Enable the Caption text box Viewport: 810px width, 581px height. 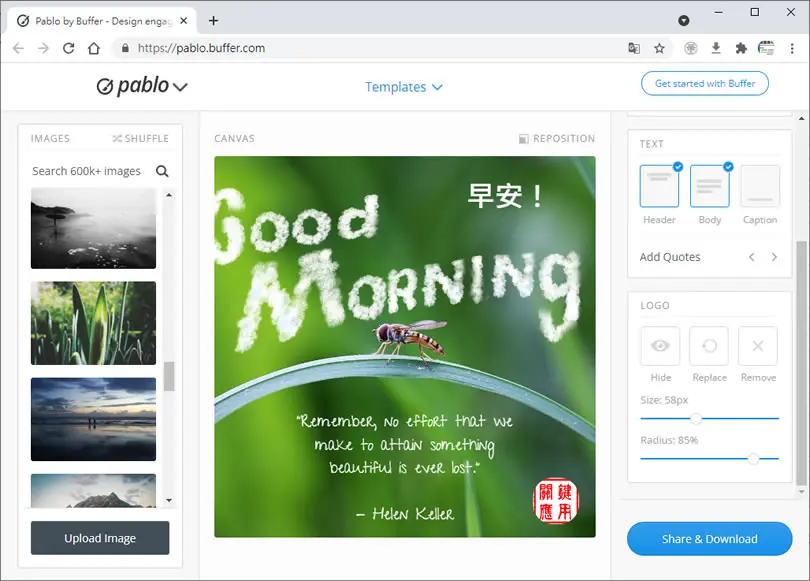pyautogui.click(x=759, y=186)
